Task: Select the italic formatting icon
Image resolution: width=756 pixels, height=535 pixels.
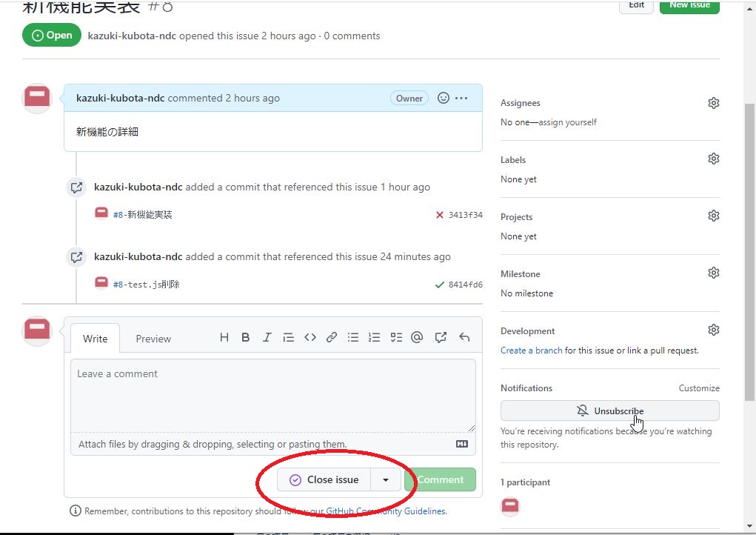Action: point(267,337)
